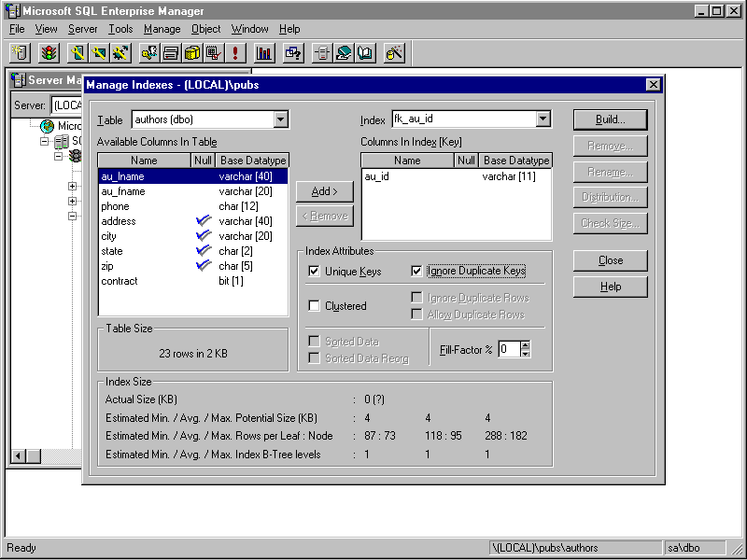Click the Add > button
747x560 pixels.
coord(324,191)
